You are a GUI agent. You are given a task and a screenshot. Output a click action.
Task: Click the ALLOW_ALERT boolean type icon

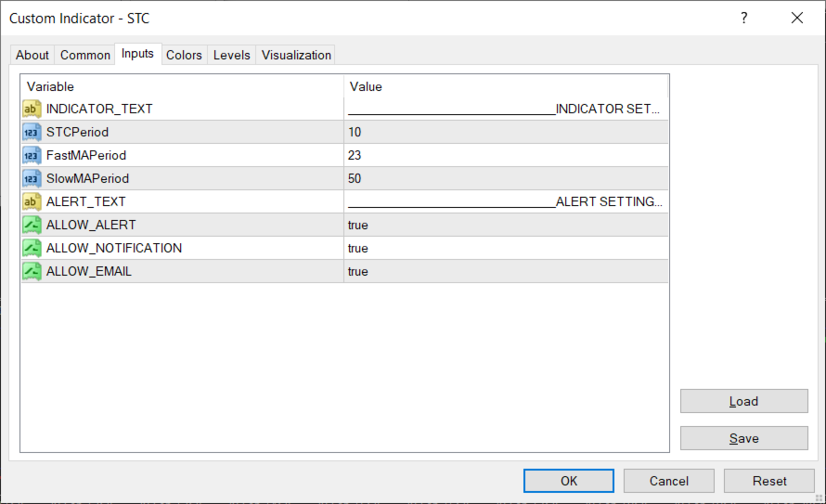point(32,225)
